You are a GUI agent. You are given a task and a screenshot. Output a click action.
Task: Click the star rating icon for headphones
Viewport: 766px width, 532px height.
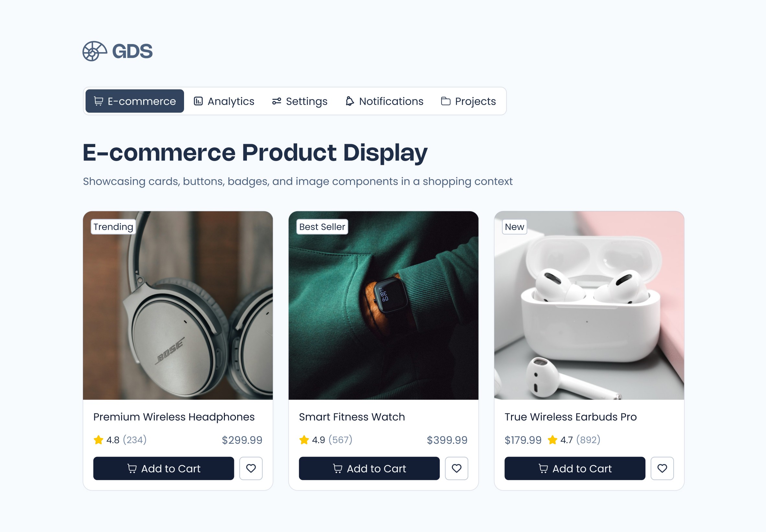[x=98, y=440]
